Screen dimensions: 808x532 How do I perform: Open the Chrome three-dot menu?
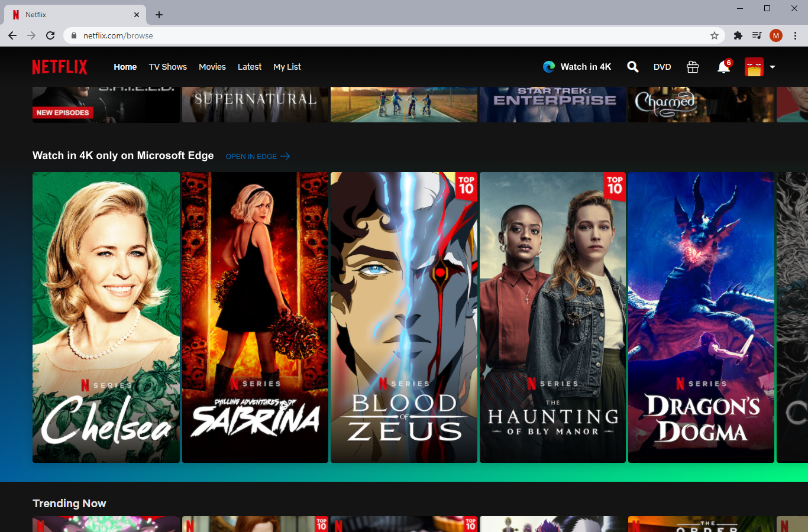pos(795,35)
